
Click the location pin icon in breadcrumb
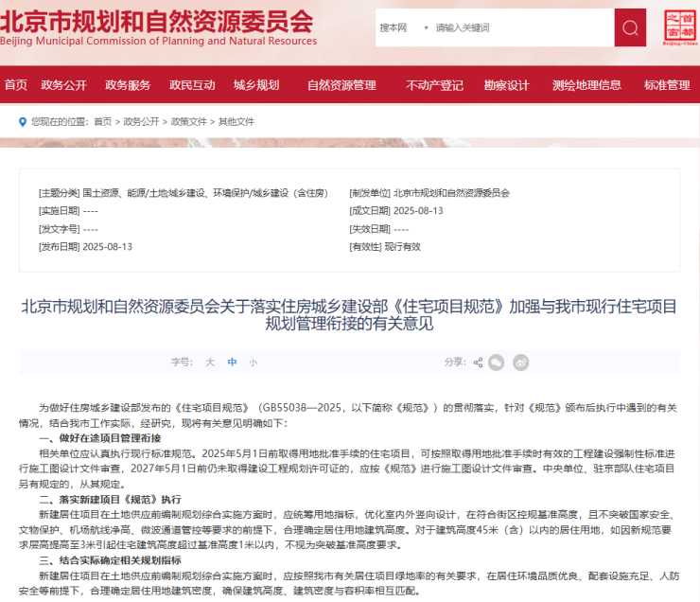click(23, 122)
